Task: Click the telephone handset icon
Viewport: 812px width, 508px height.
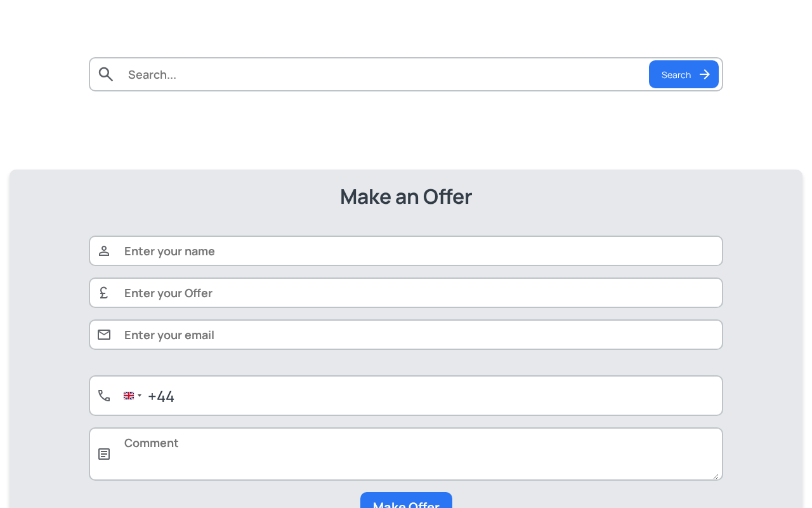Action: (x=104, y=396)
